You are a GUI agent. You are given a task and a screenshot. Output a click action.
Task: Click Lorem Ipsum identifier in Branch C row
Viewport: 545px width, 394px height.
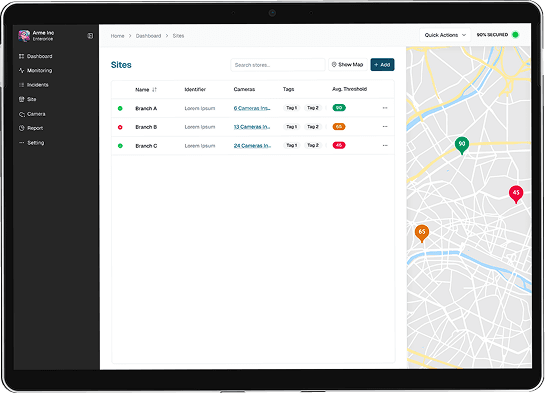200,146
